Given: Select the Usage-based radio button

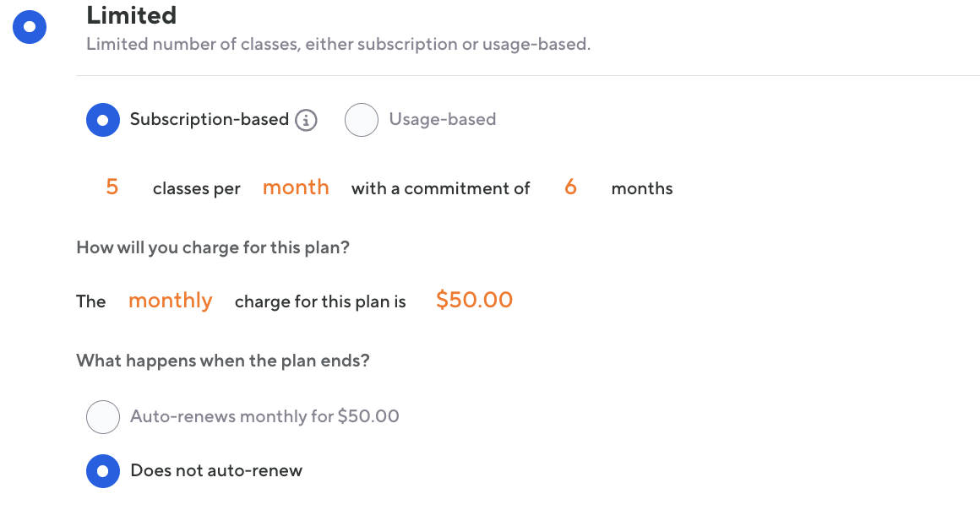Looking at the screenshot, I should click(361, 120).
